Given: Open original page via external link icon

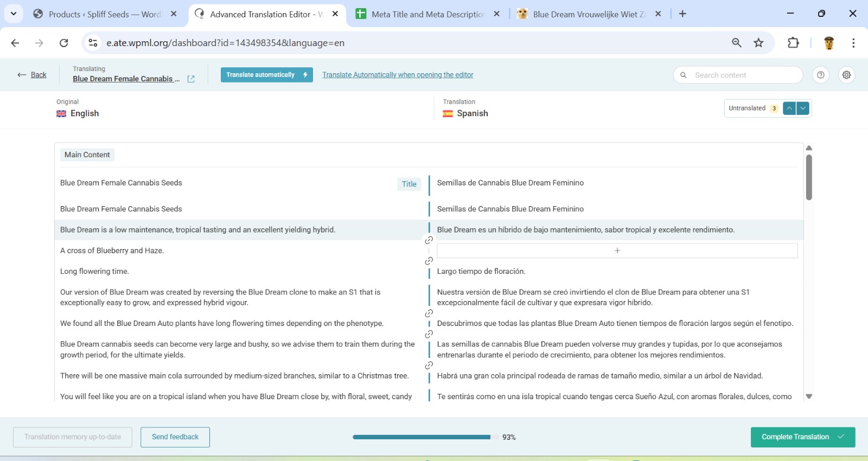Looking at the screenshot, I should click(x=191, y=79).
